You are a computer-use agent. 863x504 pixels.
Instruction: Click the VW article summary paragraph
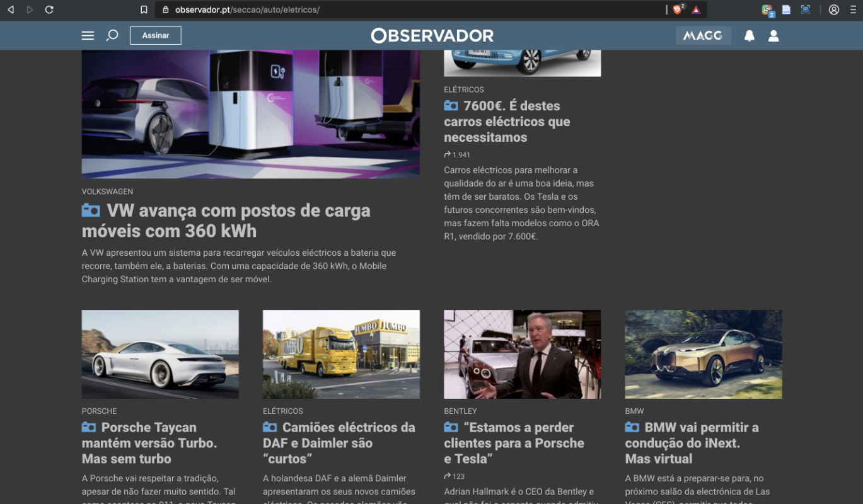[x=239, y=266]
